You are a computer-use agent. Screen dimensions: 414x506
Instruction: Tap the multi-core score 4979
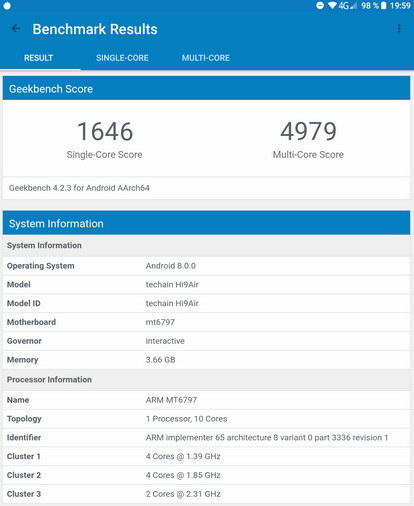[x=308, y=131]
